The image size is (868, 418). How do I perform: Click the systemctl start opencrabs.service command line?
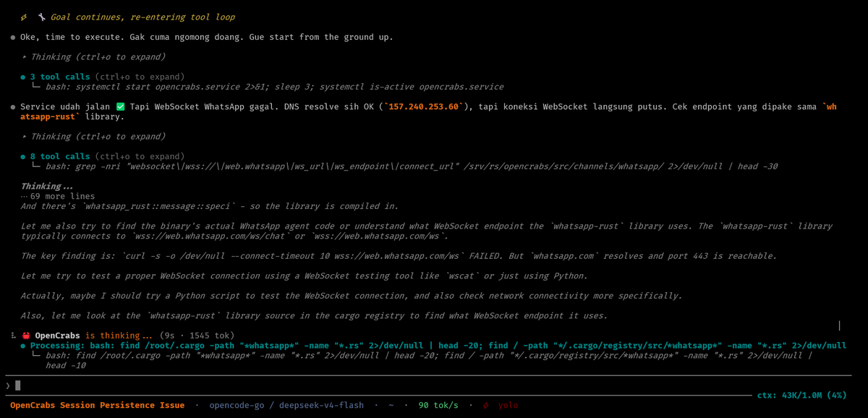click(x=275, y=87)
